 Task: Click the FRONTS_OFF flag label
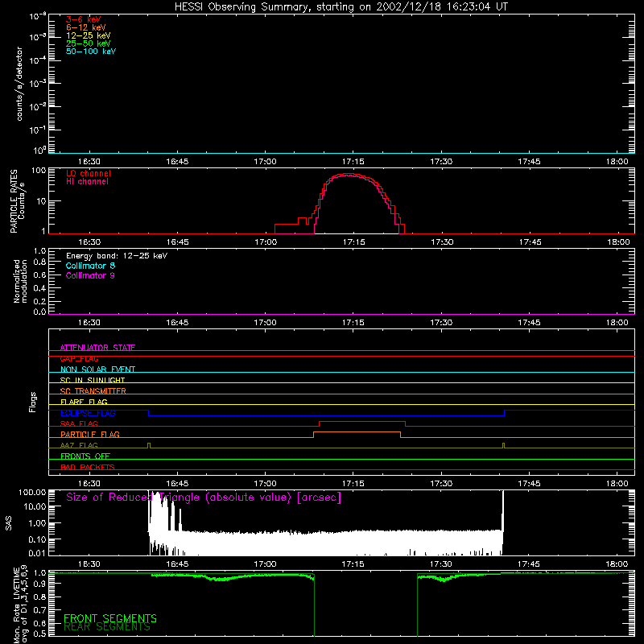coord(85,456)
